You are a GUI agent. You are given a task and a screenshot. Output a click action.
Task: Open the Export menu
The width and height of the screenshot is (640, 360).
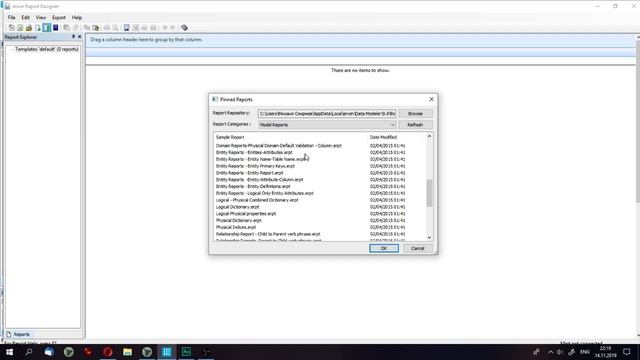click(x=59, y=18)
